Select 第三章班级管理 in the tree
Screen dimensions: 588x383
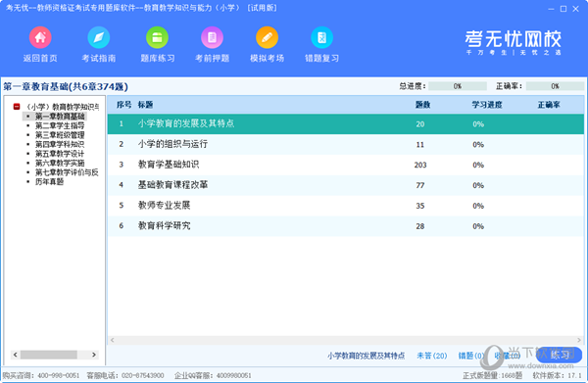[60, 135]
